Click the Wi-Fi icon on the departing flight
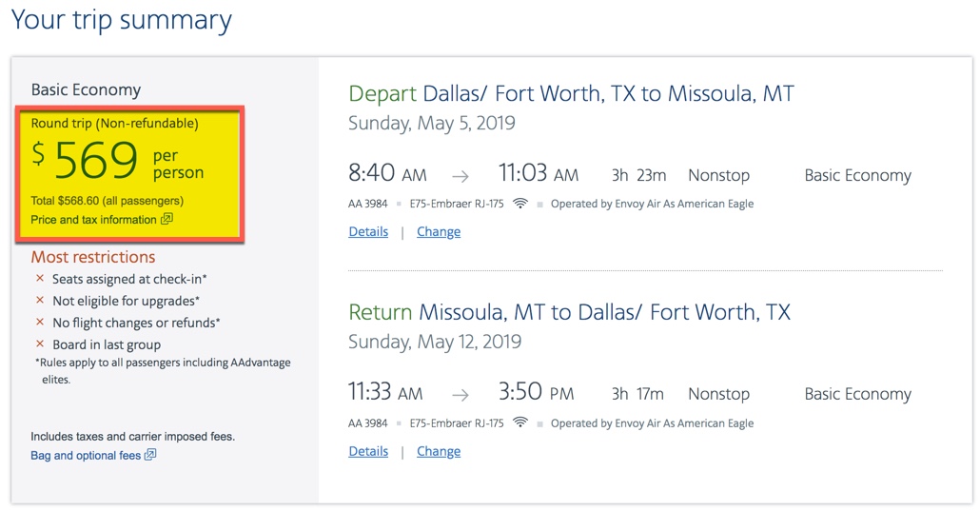This screenshot has width=980, height=511. [x=519, y=204]
